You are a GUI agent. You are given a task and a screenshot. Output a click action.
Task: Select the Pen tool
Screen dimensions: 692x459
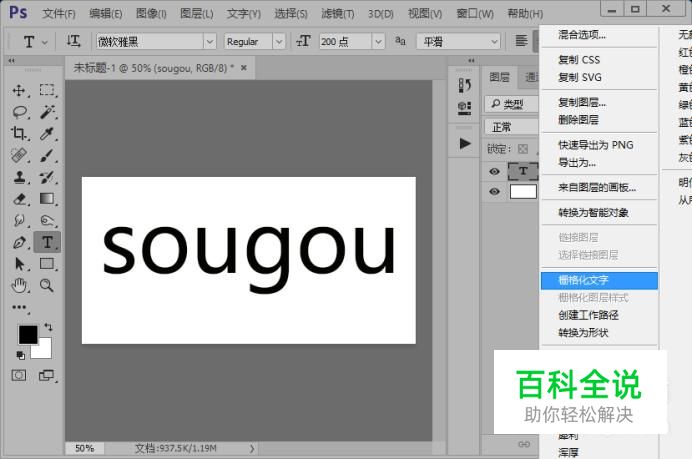tap(19, 242)
